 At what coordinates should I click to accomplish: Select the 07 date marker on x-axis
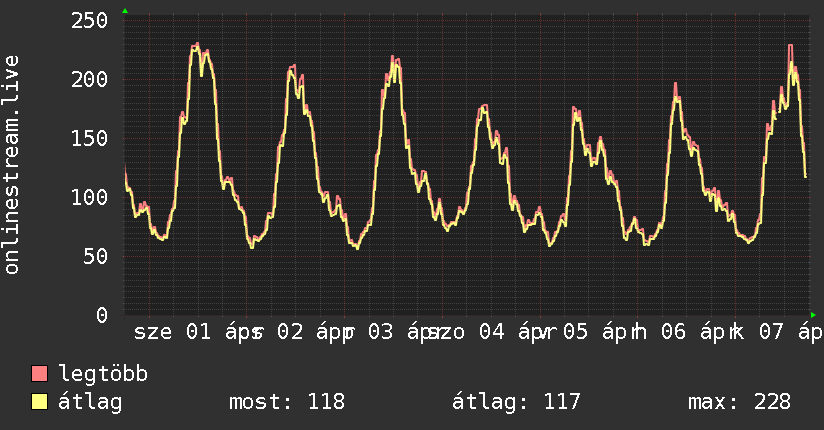(x=771, y=333)
